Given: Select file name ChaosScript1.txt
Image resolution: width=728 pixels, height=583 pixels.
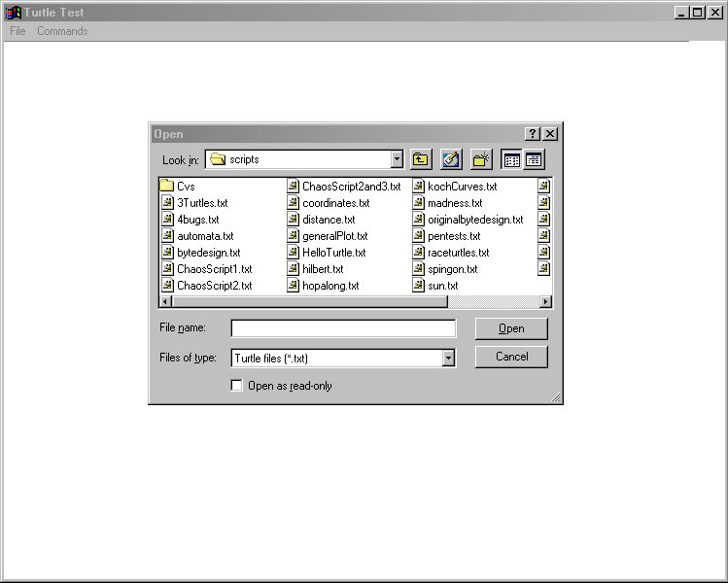Looking at the screenshot, I should [215, 269].
